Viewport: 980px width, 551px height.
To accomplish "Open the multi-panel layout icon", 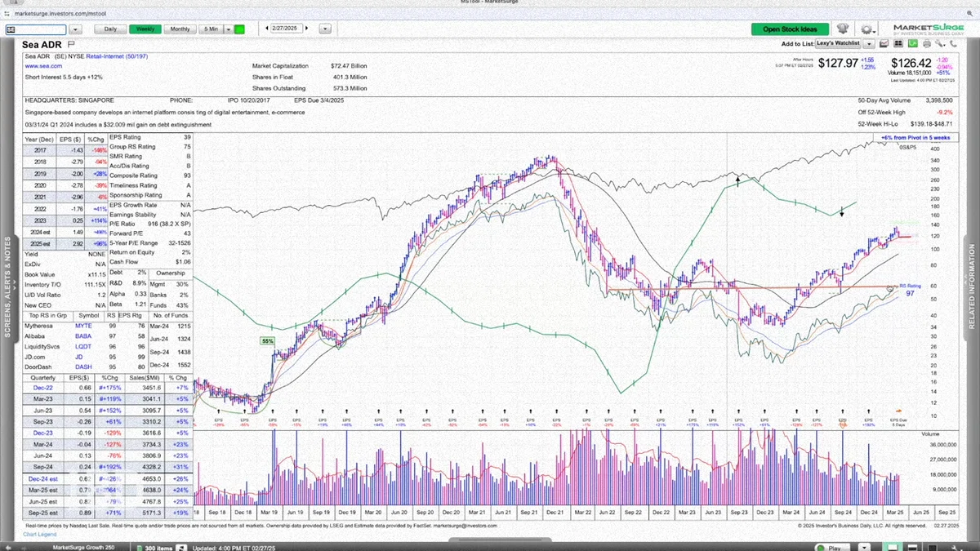I will tap(898, 43).
